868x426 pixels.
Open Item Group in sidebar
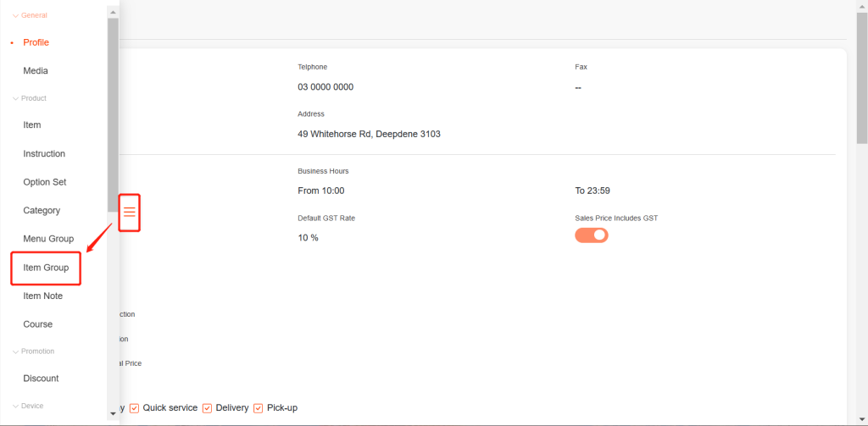pos(46,268)
